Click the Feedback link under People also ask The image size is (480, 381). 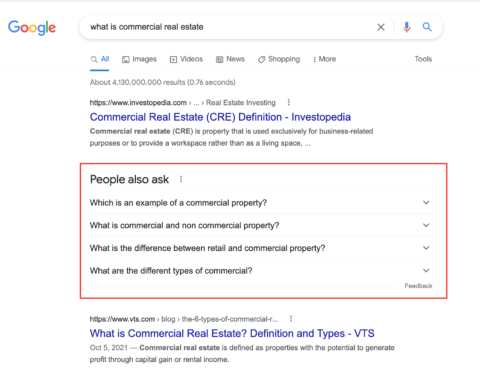(418, 286)
